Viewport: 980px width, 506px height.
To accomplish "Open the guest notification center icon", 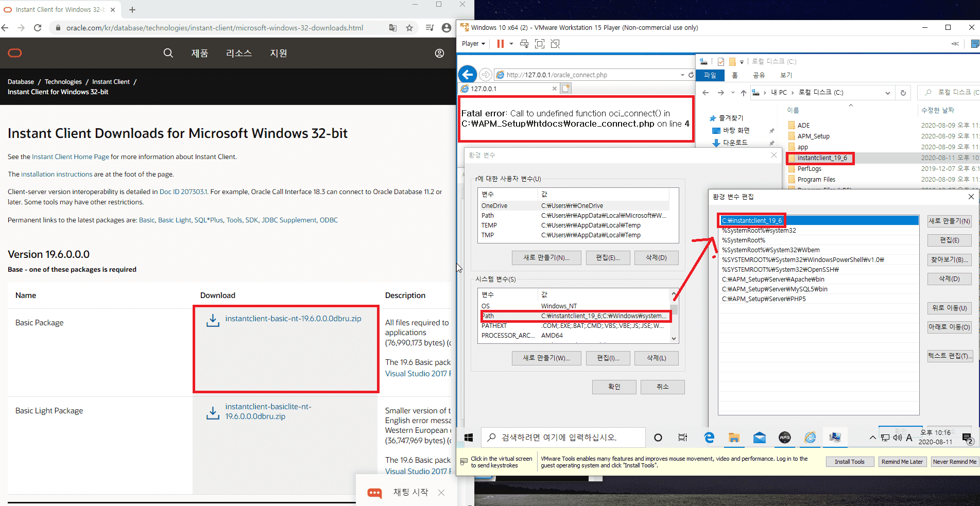I will pyautogui.click(x=967, y=438).
